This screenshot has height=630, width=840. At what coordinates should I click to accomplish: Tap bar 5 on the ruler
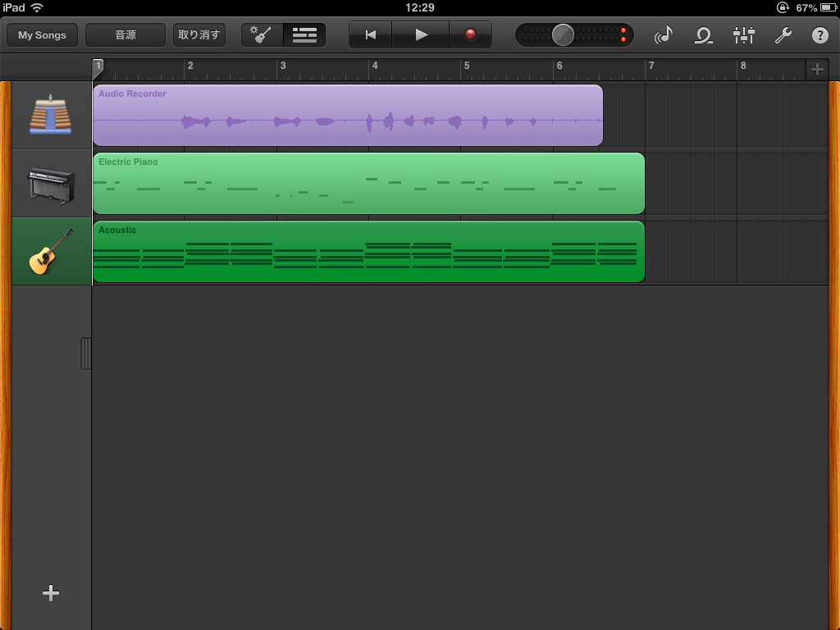[x=467, y=66]
